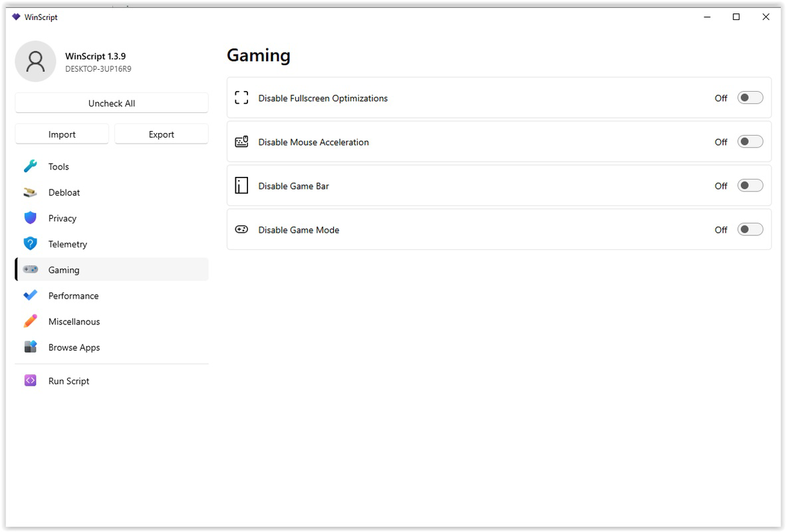This screenshot has width=786, height=532.
Task: Click the Export button
Action: click(162, 134)
